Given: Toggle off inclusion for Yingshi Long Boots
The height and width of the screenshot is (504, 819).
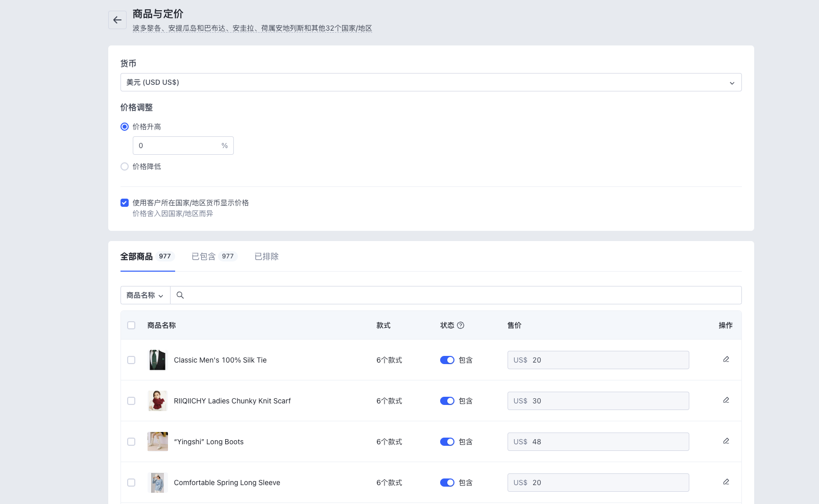Looking at the screenshot, I should pyautogui.click(x=447, y=442).
